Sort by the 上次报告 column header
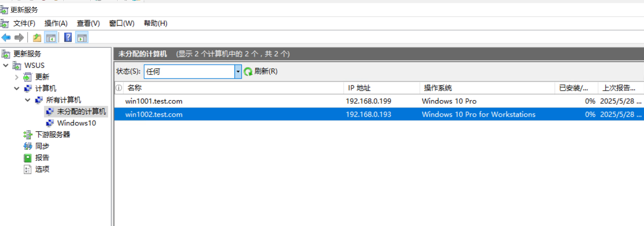644x226 pixels. coord(621,88)
